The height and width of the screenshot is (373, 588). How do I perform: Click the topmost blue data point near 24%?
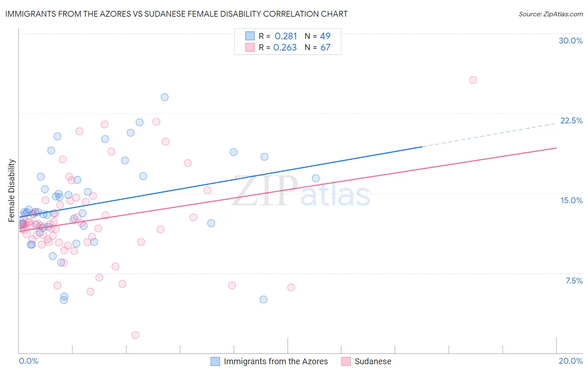point(165,97)
